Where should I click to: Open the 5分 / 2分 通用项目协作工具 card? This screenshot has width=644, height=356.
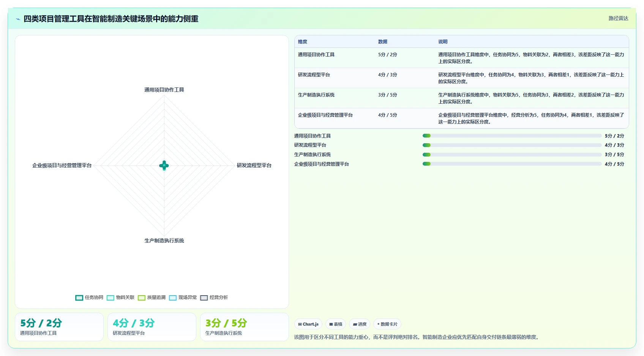click(x=59, y=327)
